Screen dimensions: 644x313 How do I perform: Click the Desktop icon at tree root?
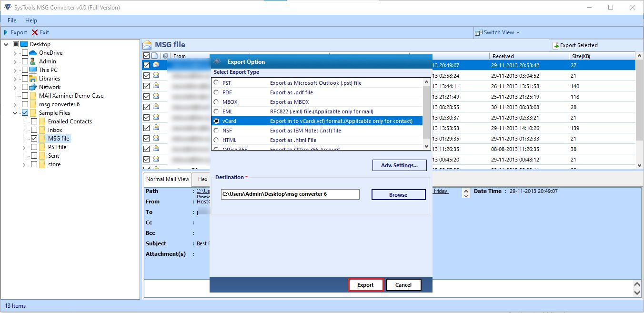(x=24, y=44)
